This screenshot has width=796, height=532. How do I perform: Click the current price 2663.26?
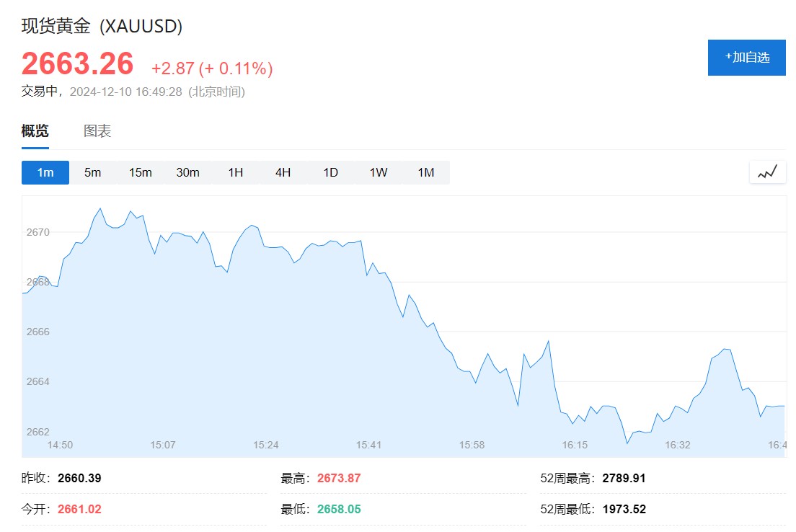coord(77,63)
